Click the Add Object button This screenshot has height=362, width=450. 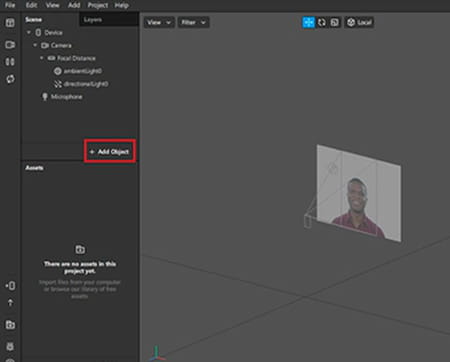[110, 152]
